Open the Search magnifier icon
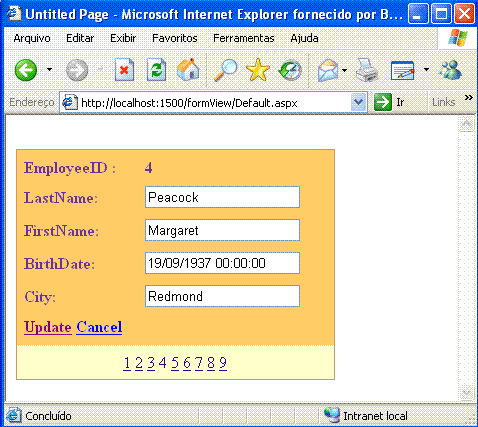 (225, 70)
